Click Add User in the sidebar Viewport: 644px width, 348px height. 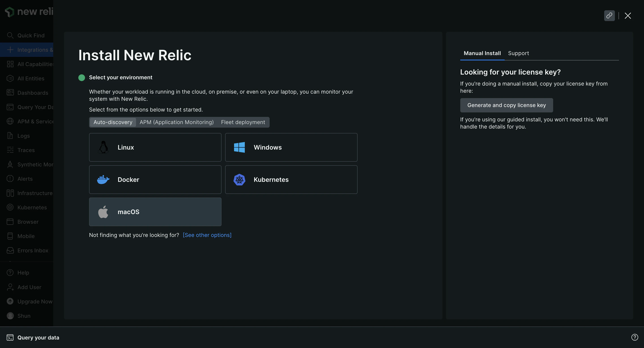coord(26,287)
